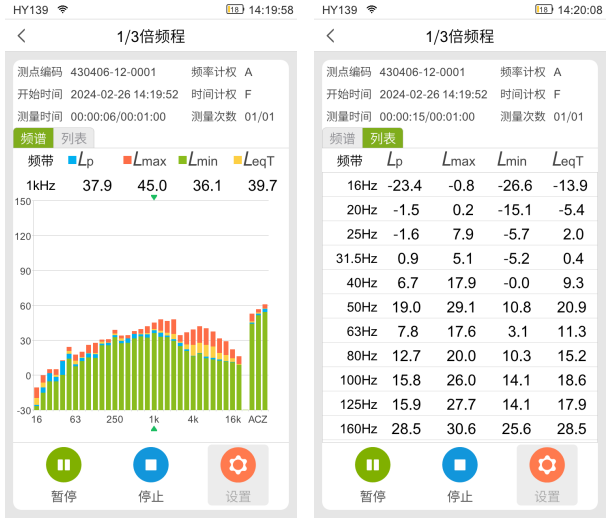Tap the battery indicator in left status bar
This screenshot has height=522, width=612.
(x=234, y=10)
